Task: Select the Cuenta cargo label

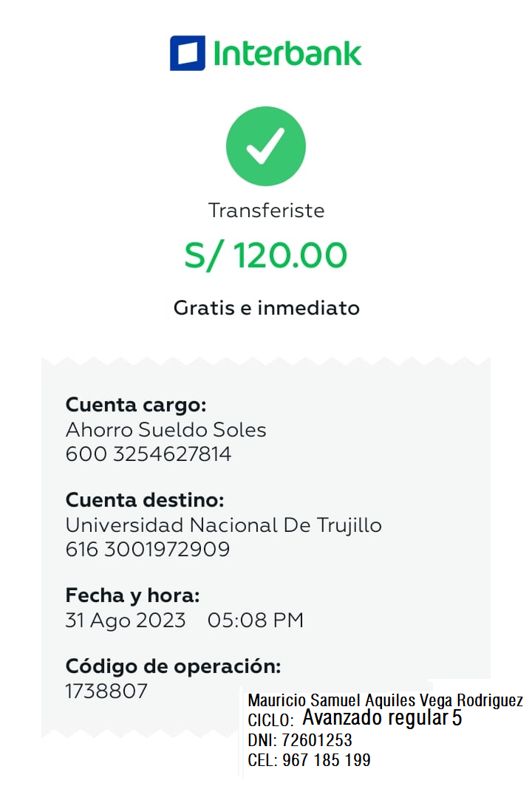Action: (x=136, y=405)
